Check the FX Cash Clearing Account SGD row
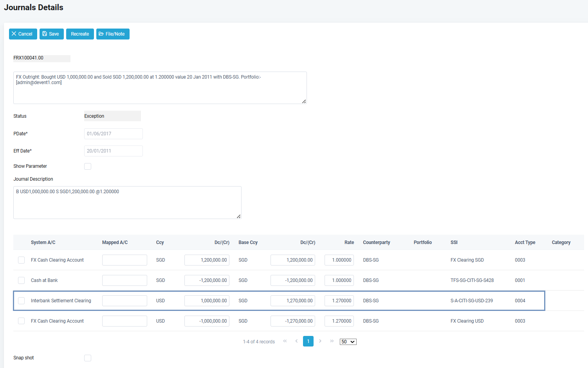The image size is (588, 368). pos(22,260)
